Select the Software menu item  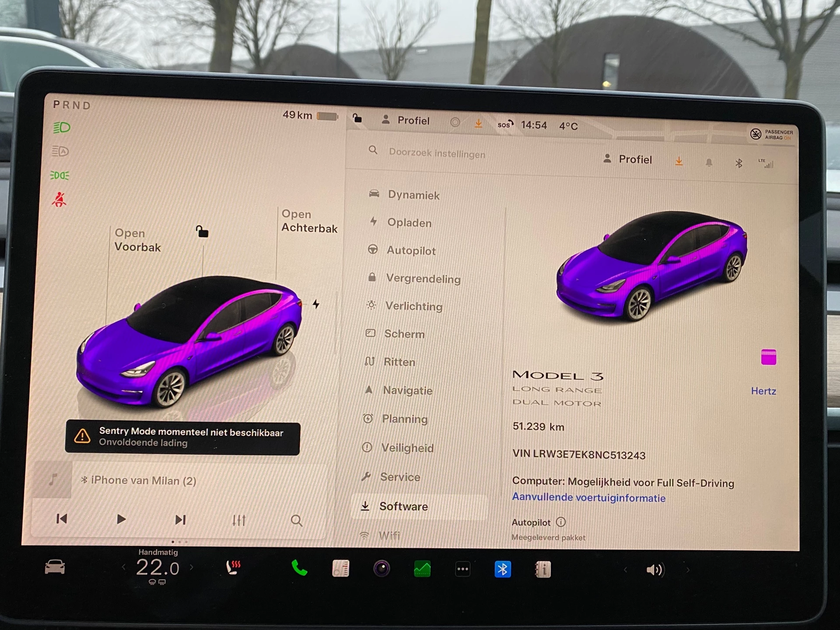419,507
